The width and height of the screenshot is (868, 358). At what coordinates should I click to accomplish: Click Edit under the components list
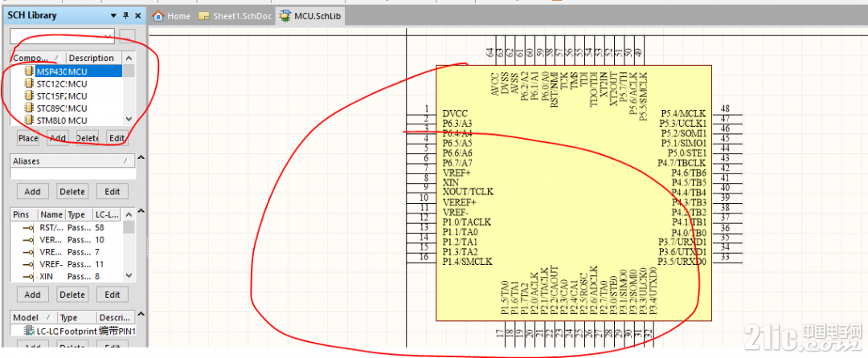[117, 138]
